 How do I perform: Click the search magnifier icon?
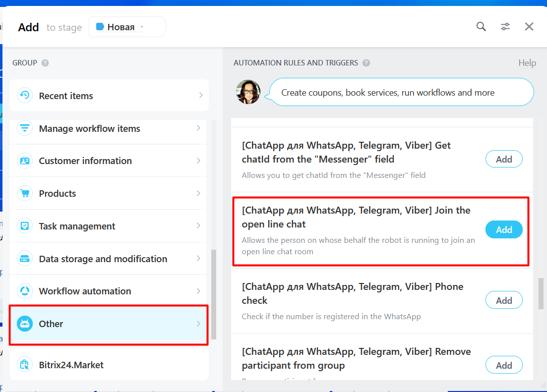point(481,27)
